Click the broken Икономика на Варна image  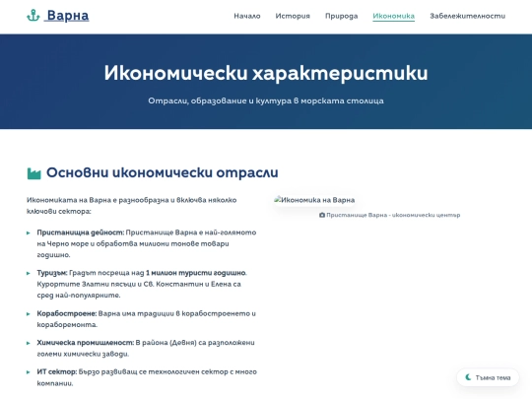tap(314, 200)
